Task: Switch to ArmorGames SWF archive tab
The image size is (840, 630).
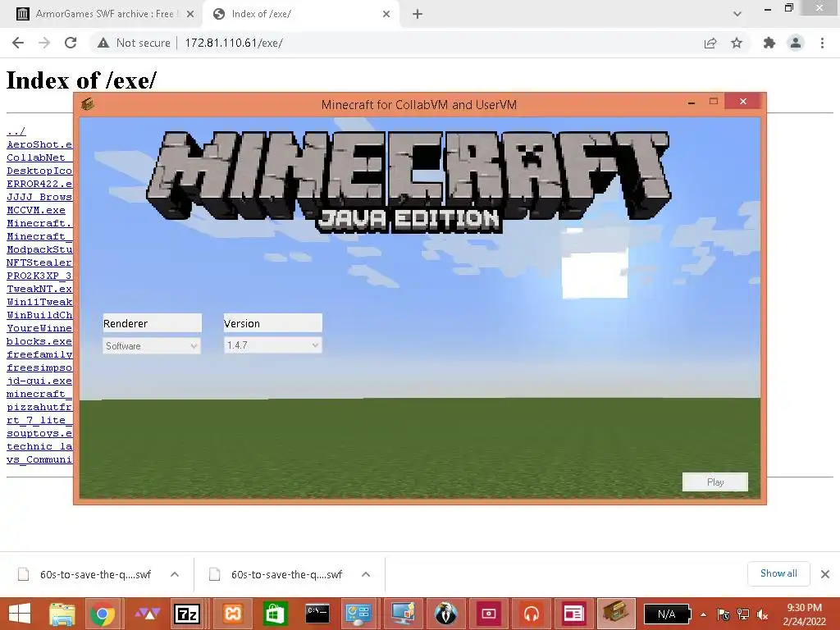Action: [104, 14]
